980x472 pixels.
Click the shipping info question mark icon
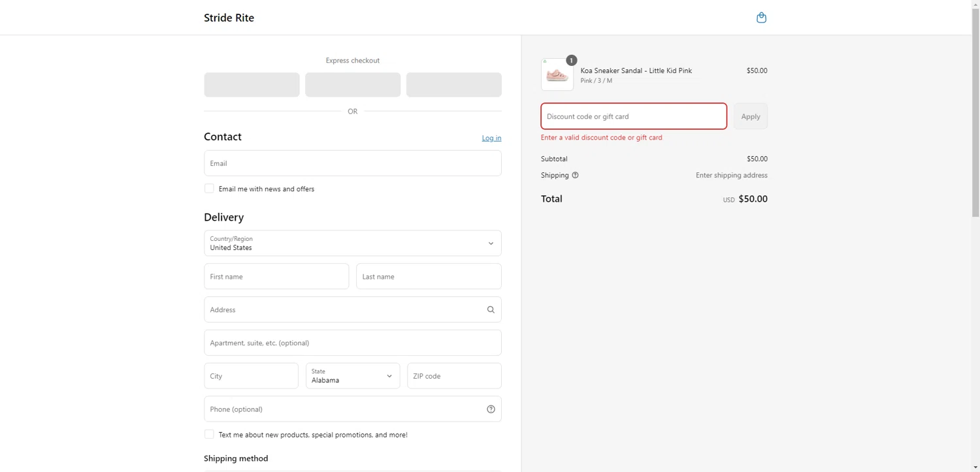click(x=576, y=175)
